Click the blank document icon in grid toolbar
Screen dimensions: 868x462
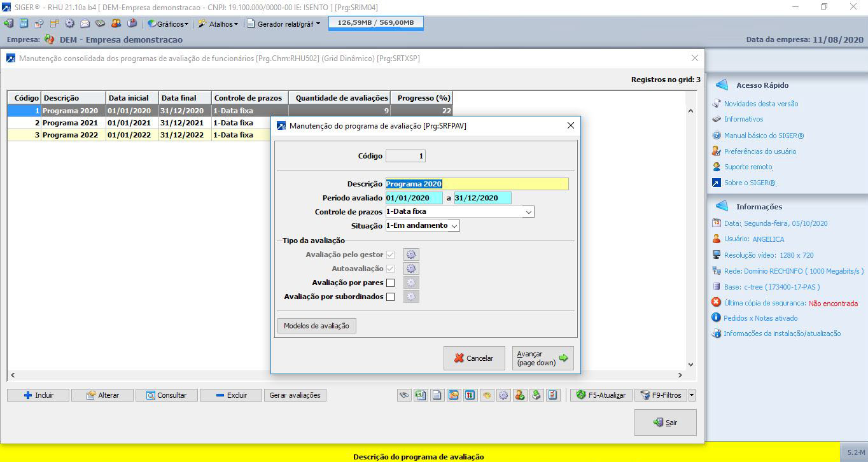click(437, 395)
